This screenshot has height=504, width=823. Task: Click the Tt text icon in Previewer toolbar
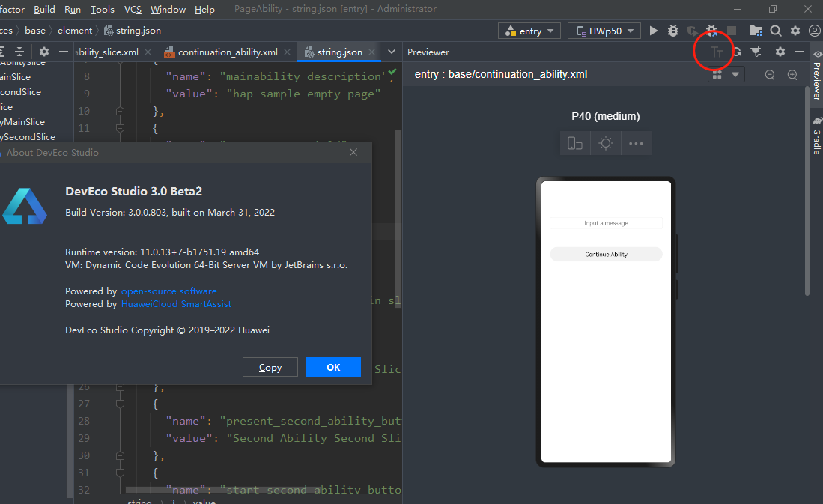(x=717, y=52)
